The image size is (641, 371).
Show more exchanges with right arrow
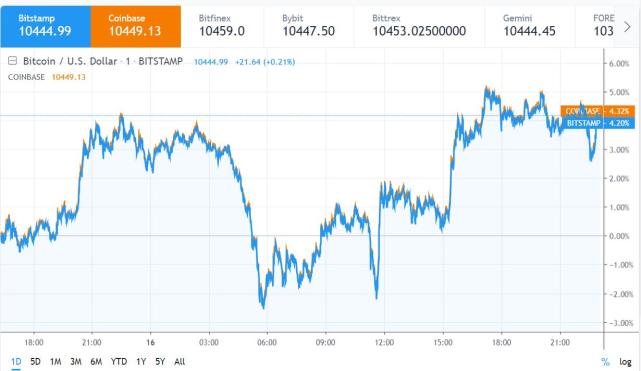(x=627, y=27)
